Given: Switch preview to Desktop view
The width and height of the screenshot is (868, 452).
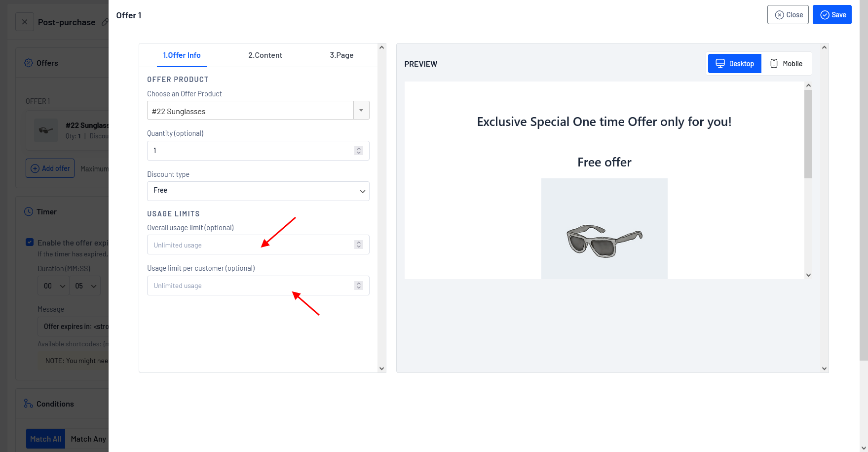Looking at the screenshot, I should click(734, 64).
